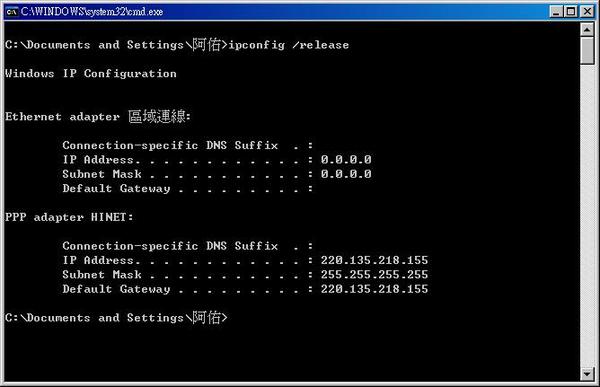The width and height of the screenshot is (600, 387).
Task: Click the PPP adapter HINET heading
Action: tap(69, 217)
